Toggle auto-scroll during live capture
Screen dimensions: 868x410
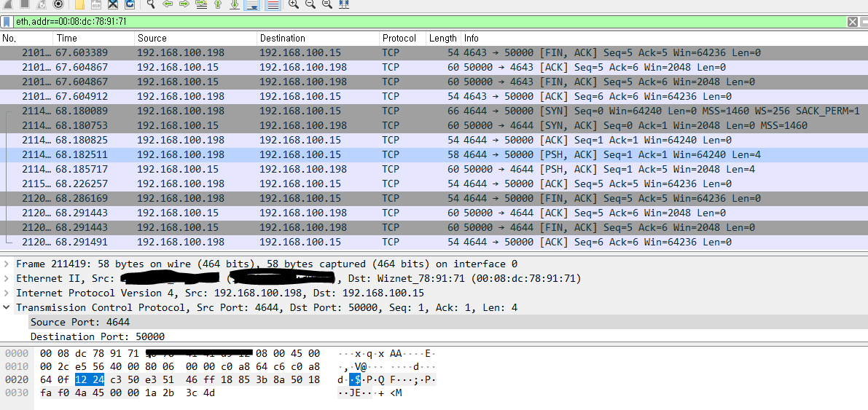pos(252,4)
